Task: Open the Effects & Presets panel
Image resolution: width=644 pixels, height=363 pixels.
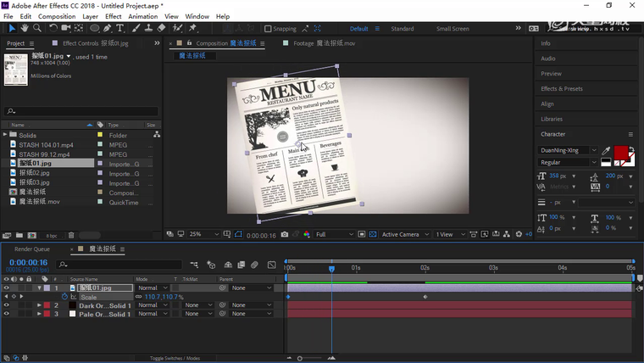Action: click(x=561, y=89)
